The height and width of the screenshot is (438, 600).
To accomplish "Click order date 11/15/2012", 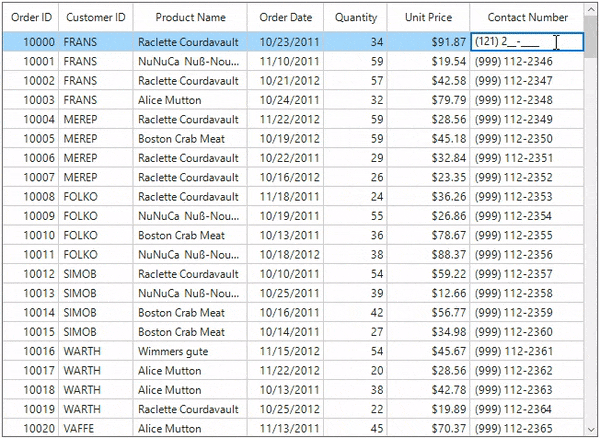I will 285,351.
